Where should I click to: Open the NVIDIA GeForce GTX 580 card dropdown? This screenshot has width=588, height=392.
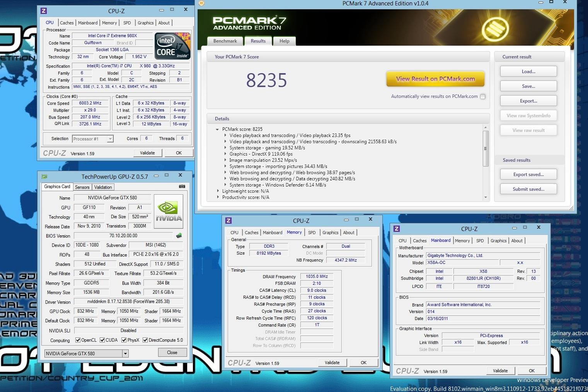click(125, 353)
